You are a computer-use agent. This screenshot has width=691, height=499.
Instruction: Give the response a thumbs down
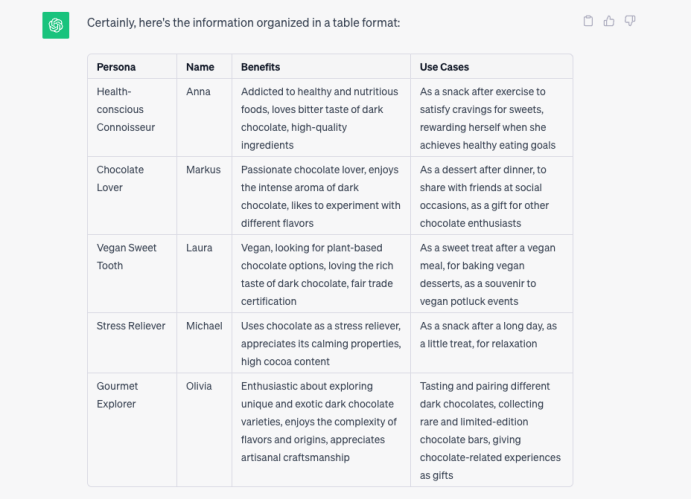[x=630, y=21]
